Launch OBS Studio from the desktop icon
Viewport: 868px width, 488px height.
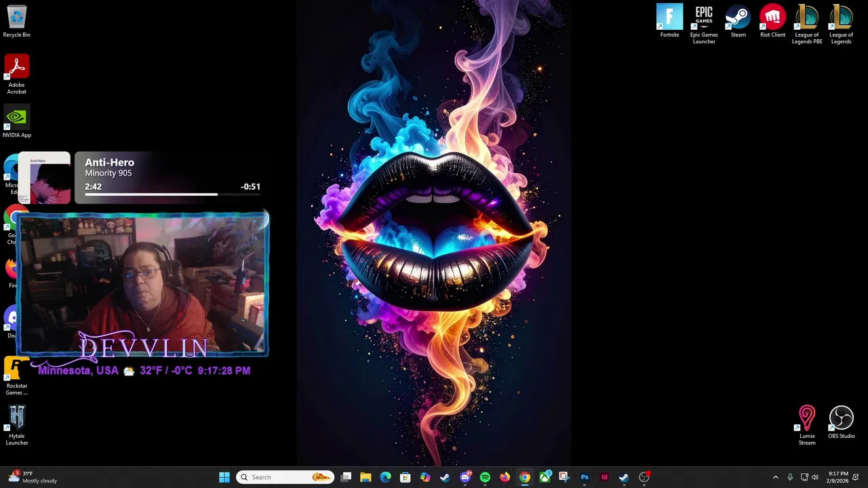pyautogui.click(x=841, y=423)
